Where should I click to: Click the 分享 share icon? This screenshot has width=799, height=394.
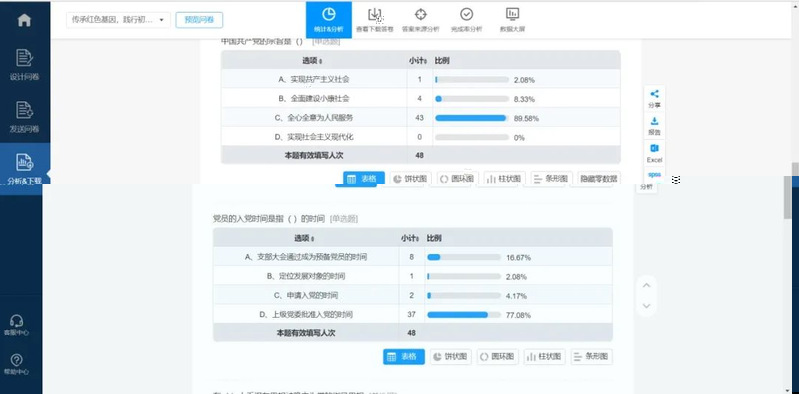tap(655, 98)
